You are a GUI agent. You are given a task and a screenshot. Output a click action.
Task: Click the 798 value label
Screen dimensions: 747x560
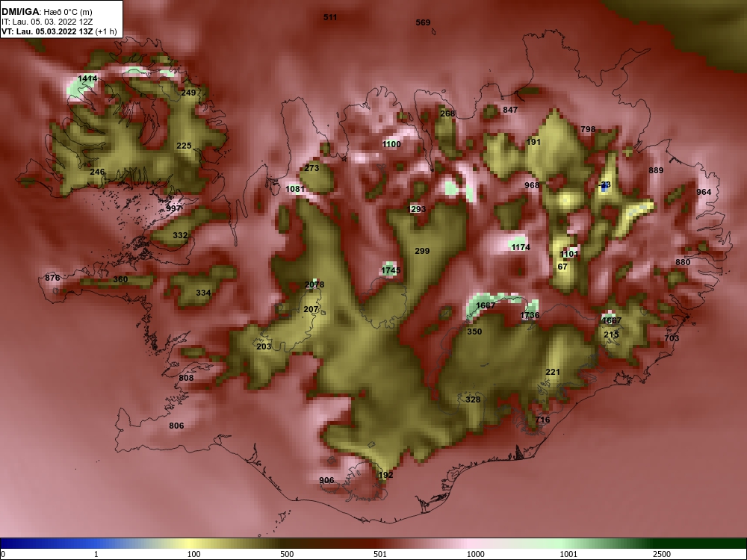pyautogui.click(x=589, y=129)
